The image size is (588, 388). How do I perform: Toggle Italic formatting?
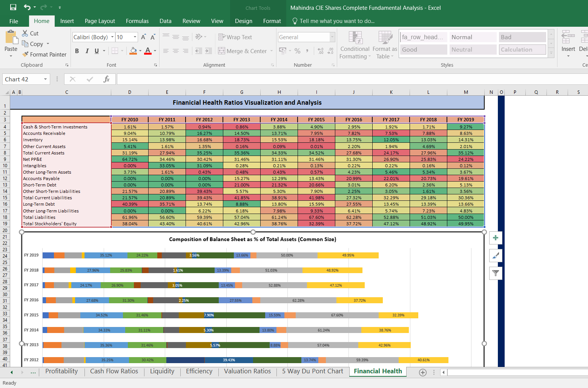[87, 51]
